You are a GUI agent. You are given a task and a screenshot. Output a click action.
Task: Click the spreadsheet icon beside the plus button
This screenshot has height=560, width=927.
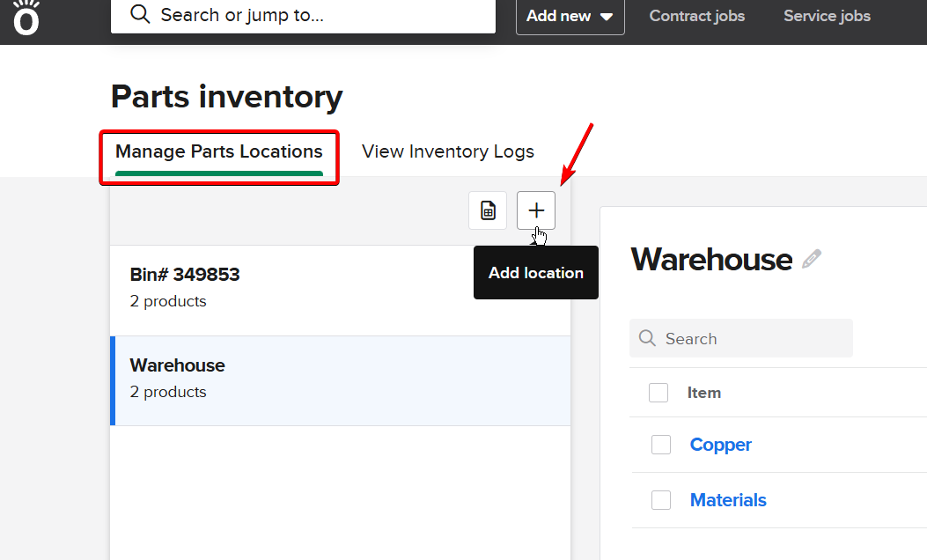(x=488, y=210)
